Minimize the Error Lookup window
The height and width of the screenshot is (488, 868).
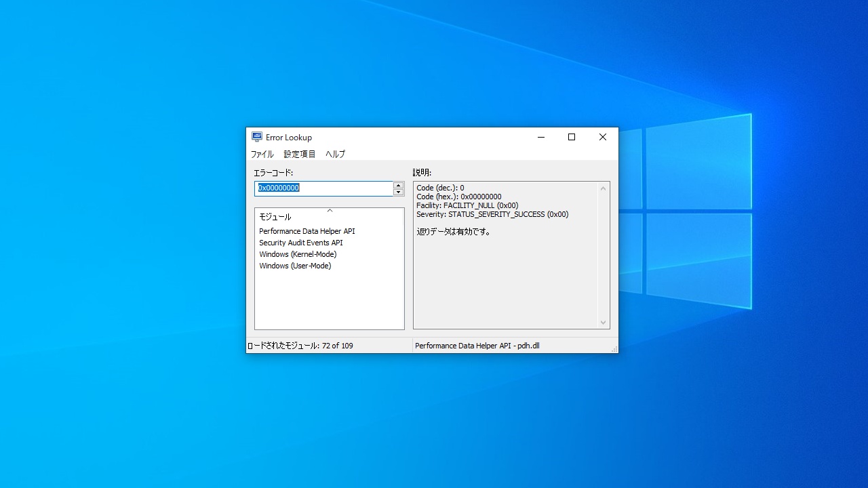click(x=541, y=137)
